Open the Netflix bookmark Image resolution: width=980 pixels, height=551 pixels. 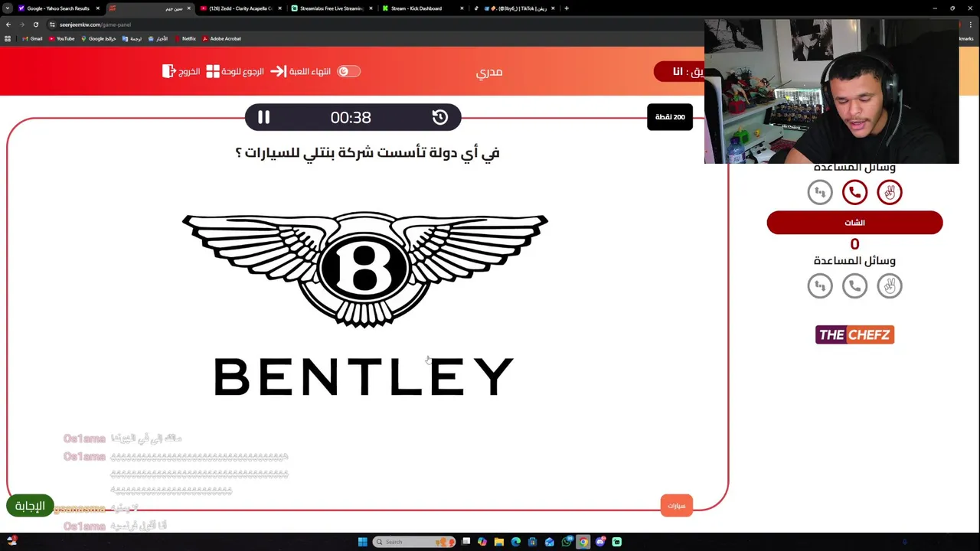[x=185, y=38]
